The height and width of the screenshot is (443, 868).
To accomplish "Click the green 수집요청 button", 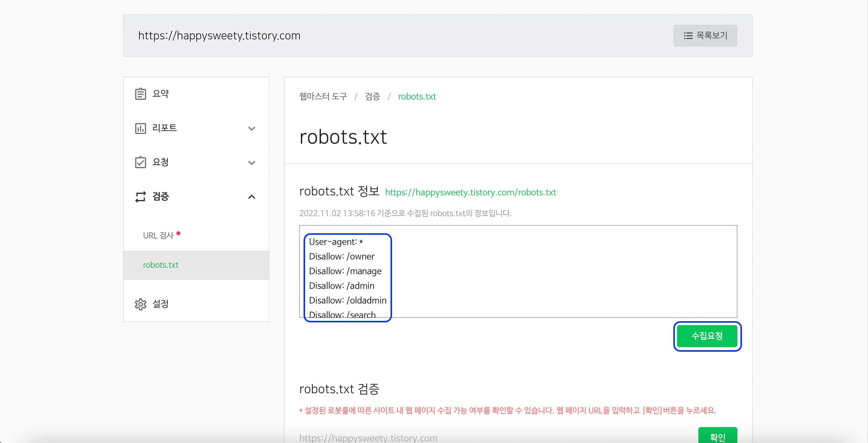I will (x=707, y=336).
